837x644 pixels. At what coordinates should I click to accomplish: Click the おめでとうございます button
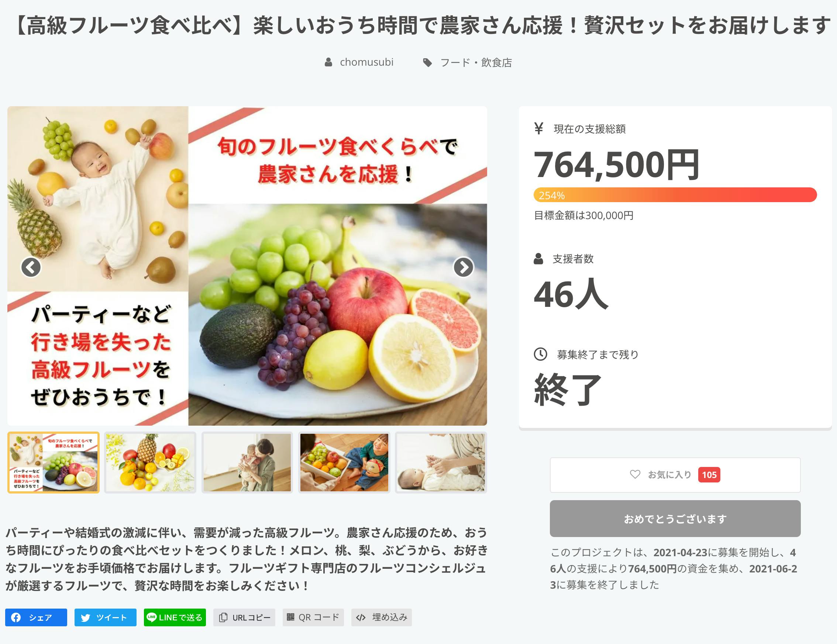tap(675, 518)
